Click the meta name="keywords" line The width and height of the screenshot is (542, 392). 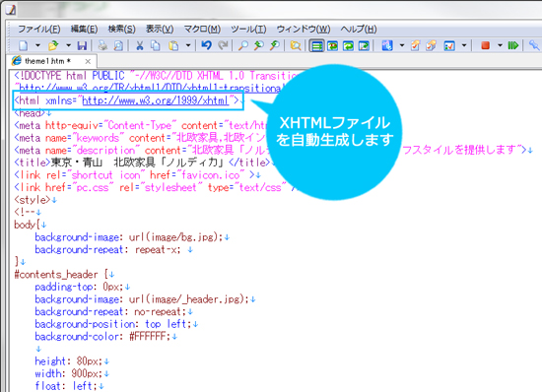pos(140,138)
